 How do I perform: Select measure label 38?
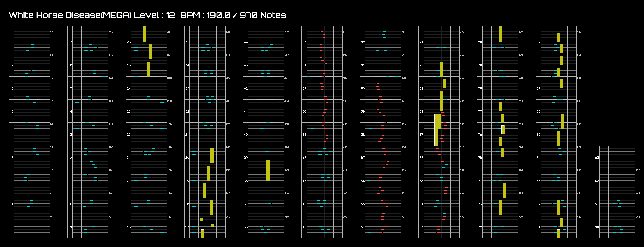(246, 181)
